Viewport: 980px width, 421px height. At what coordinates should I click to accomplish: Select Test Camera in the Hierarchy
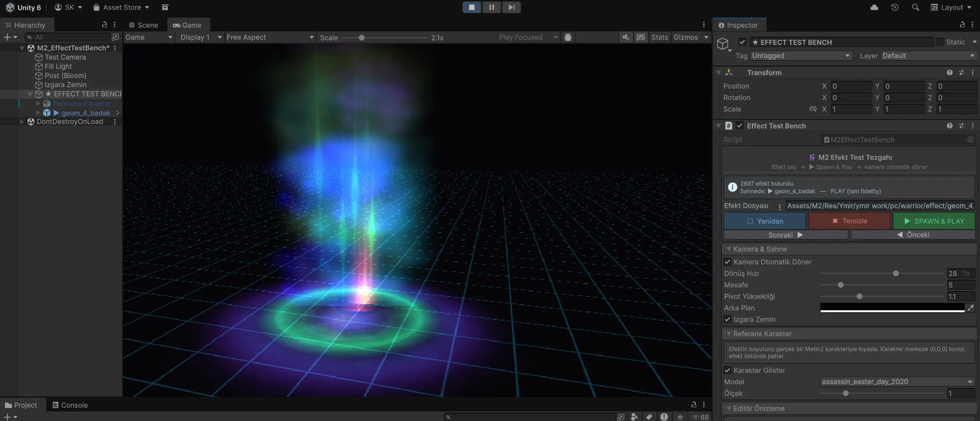[x=65, y=57]
